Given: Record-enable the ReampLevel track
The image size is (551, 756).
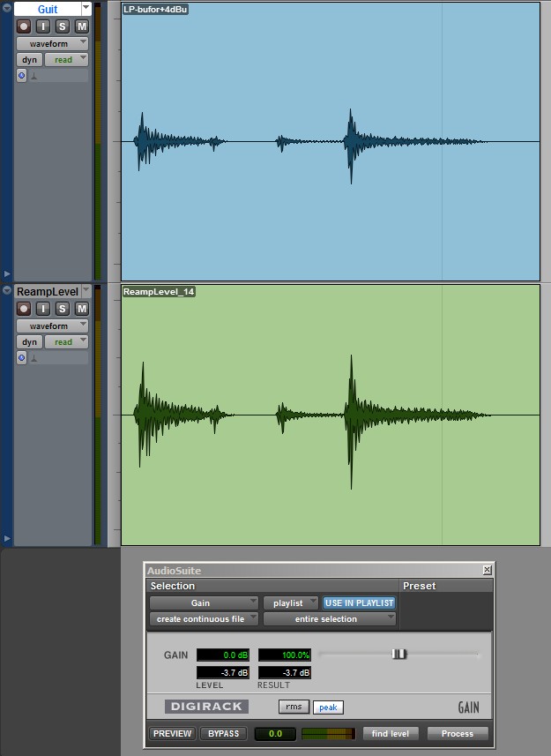Looking at the screenshot, I should pyautogui.click(x=24, y=309).
